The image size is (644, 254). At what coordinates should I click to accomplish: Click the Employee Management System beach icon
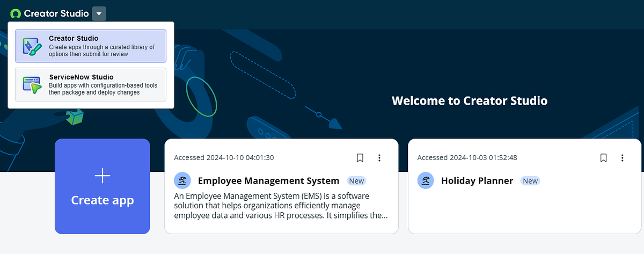182,180
